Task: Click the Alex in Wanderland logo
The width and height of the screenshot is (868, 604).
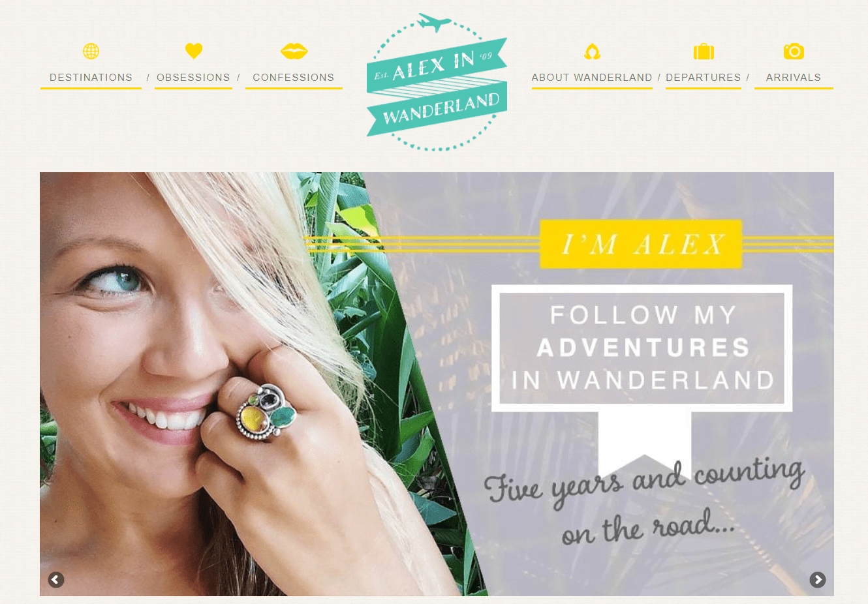Action: pyautogui.click(x=437, y=83)
